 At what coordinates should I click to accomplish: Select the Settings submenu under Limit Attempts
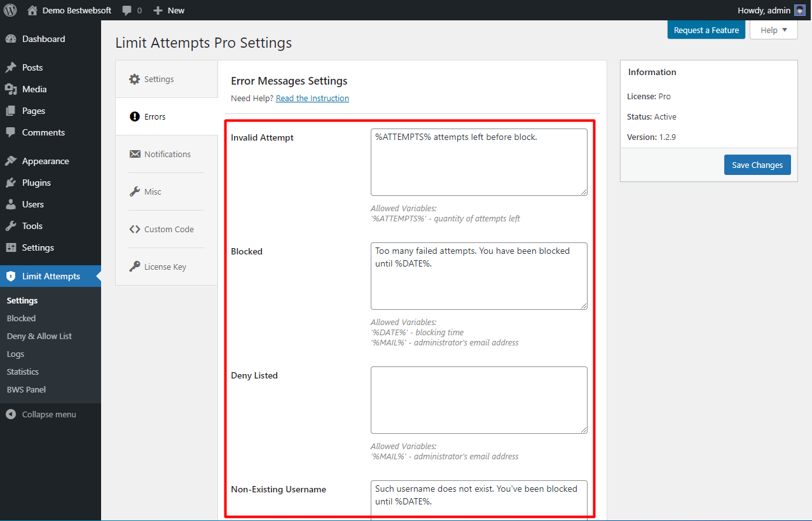22,300
